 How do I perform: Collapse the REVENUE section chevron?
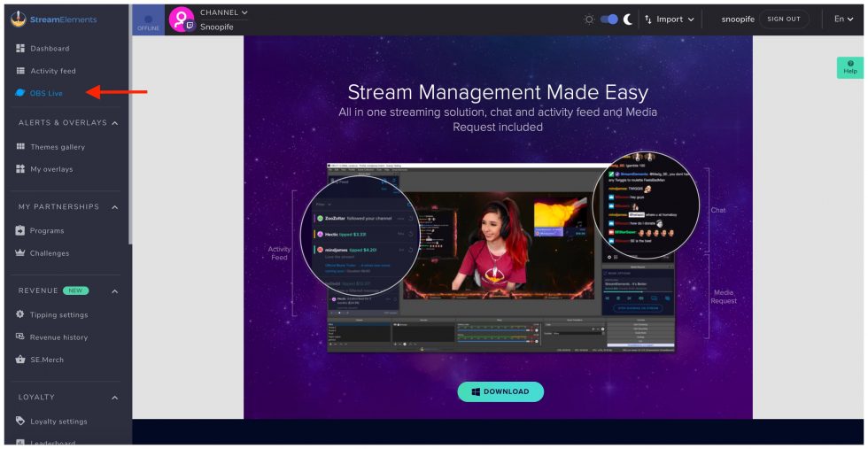pyautogui.click(x=115, y=291)
